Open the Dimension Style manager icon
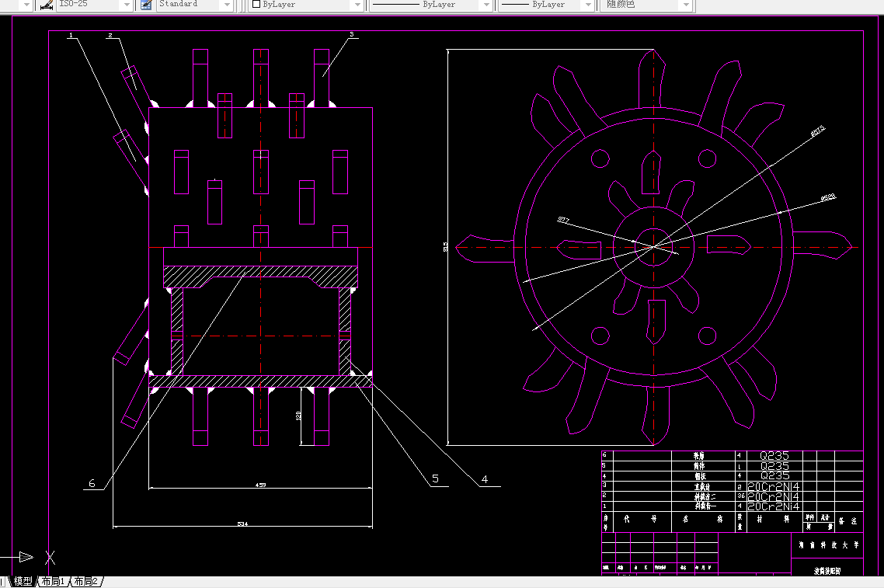The width and height of the screenshot is (884, 588). 47,5
